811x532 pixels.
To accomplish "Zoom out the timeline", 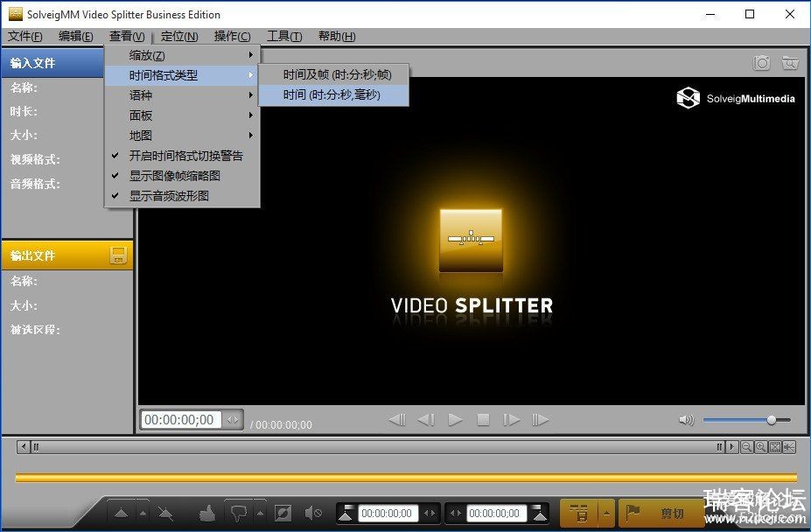I will pyautogui.click(x=746, y=446).
